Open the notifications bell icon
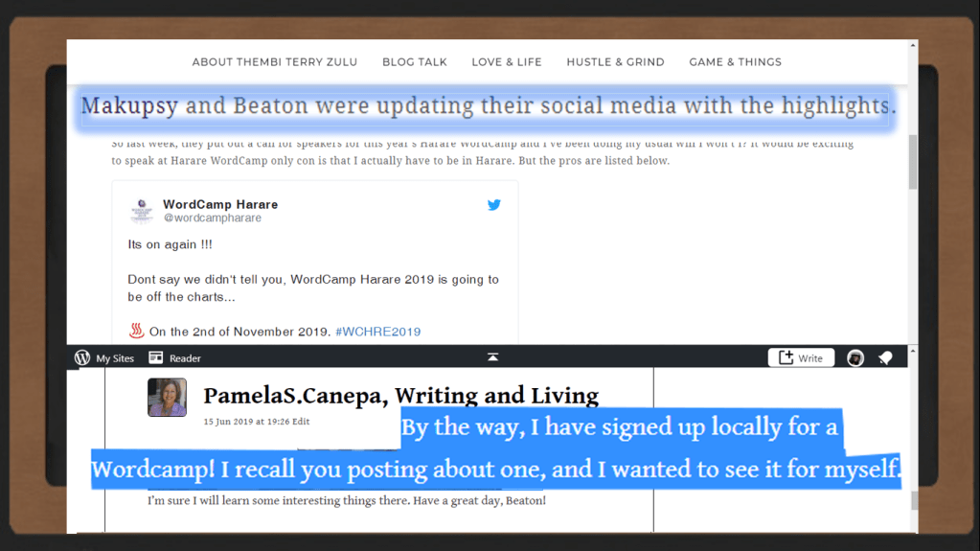 885,358
